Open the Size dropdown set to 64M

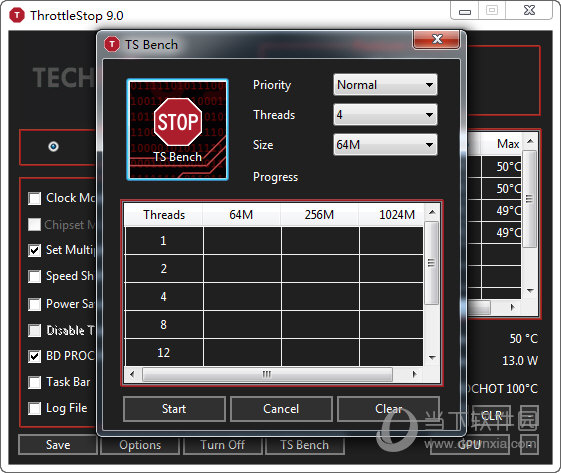[x=385, y=145]
